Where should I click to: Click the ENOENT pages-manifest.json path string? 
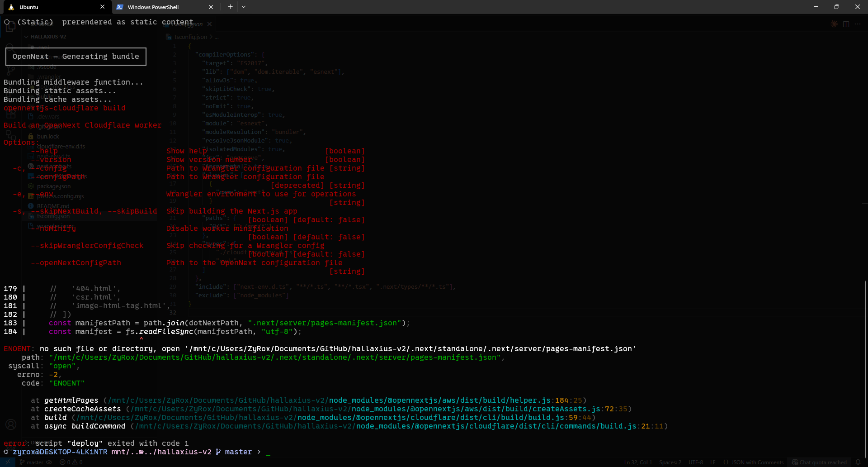275,357
